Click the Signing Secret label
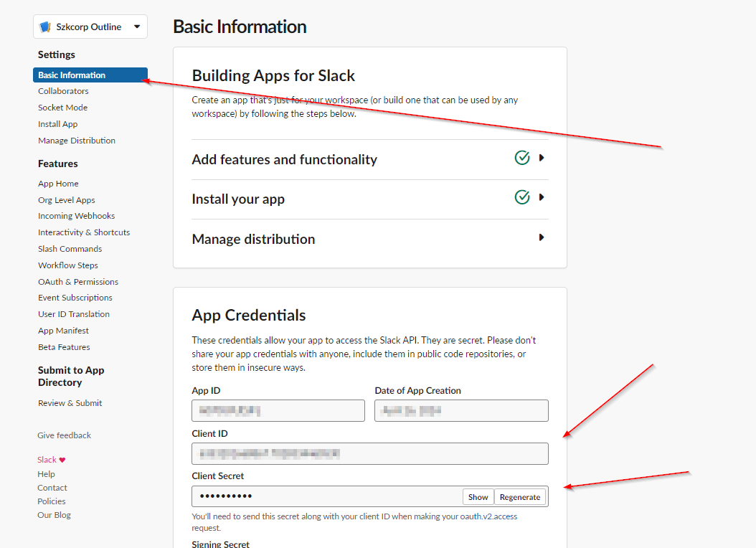 click(x=220, y=544)
